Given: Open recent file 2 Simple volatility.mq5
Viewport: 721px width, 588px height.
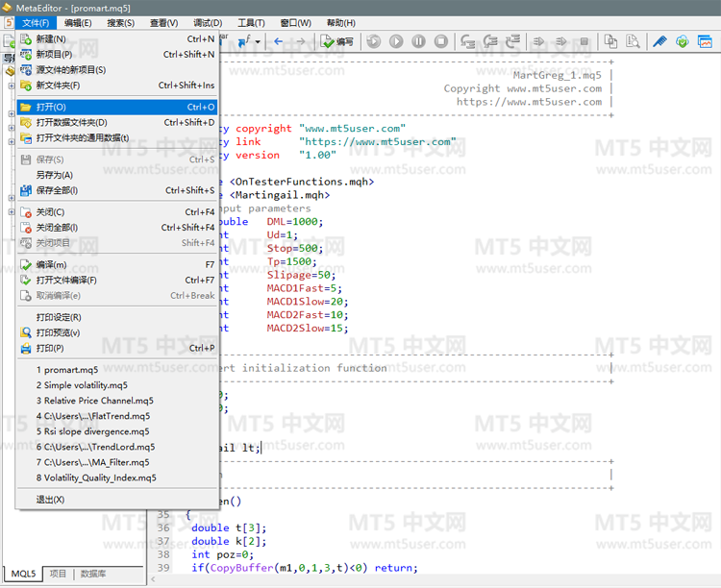Looking at the screenshot, I should pyautogui.click(x=117, y=385).
